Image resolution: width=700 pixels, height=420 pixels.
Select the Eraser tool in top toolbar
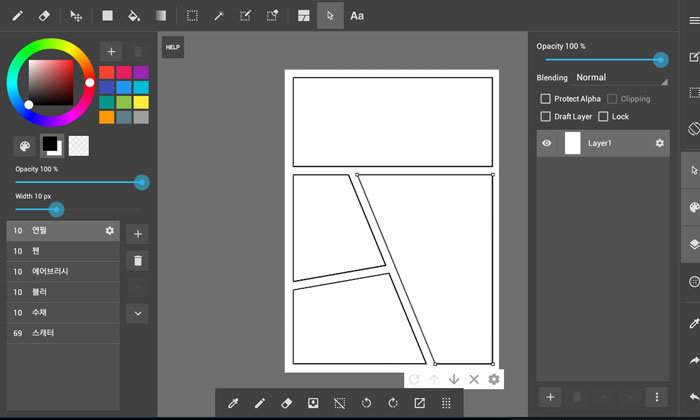[44, 16]
